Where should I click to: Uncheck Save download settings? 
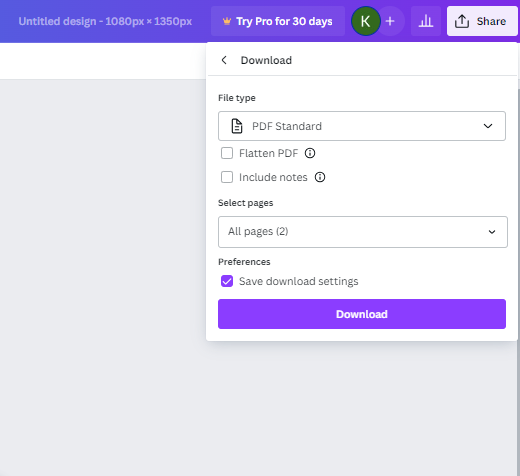pos(227,281)
